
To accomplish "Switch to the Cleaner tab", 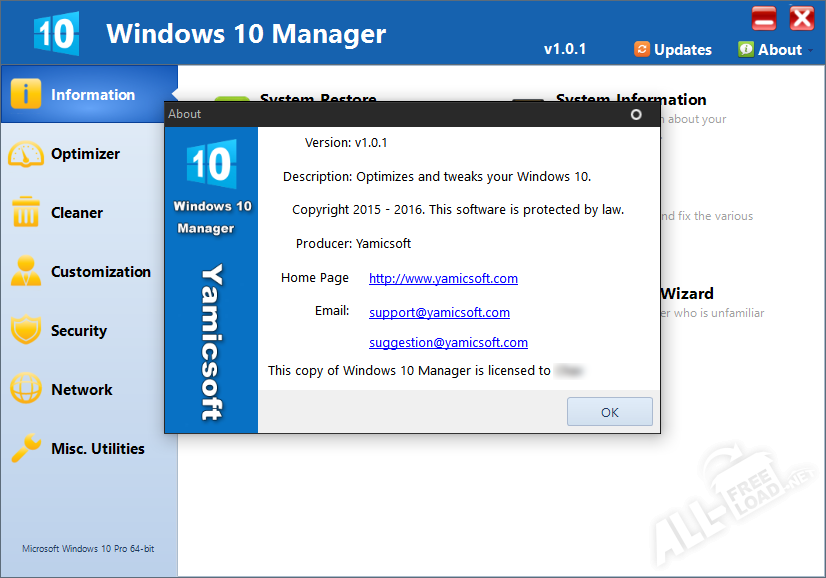I will tap(77, 213).
